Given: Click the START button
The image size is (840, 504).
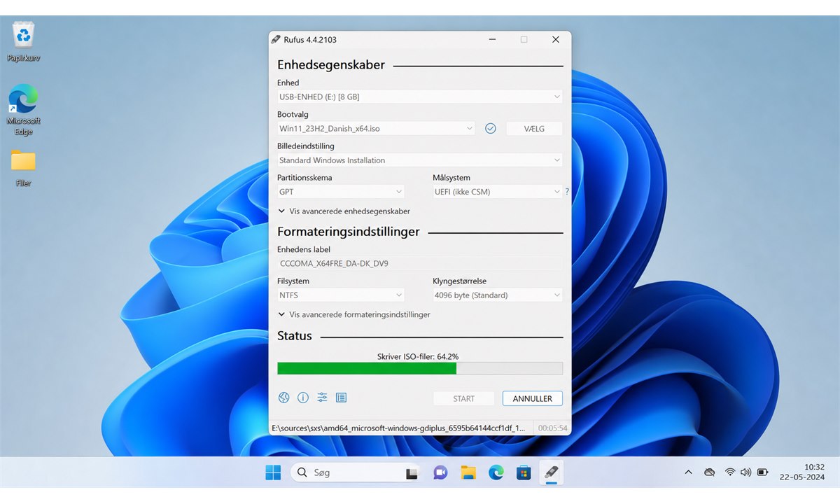Looking at the screenshot, I should pos(463,398).
